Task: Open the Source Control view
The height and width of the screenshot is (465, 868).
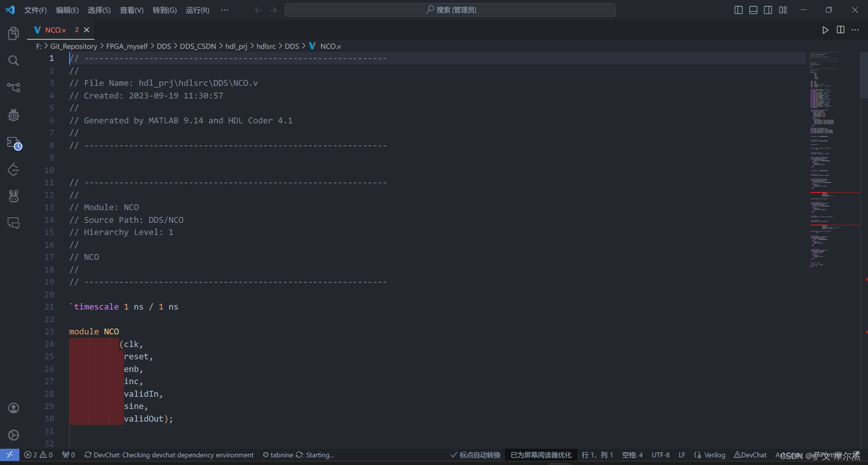Action: pos(14,87)
